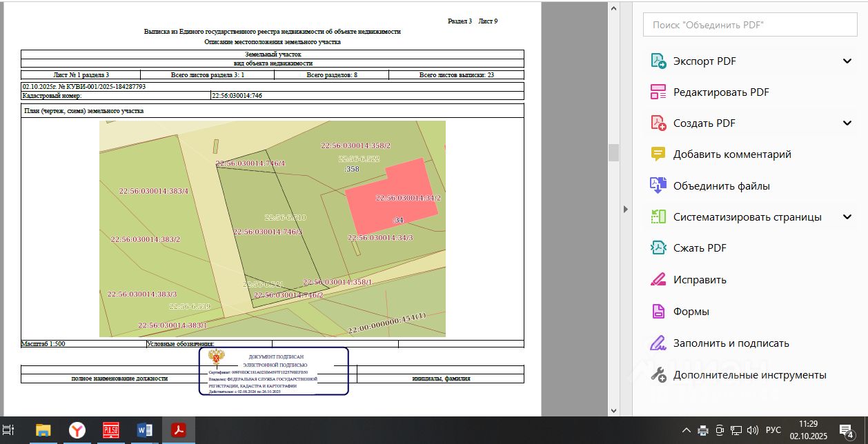
Task: Select the Compress PDF icon
Action: (x=658, y=248)
